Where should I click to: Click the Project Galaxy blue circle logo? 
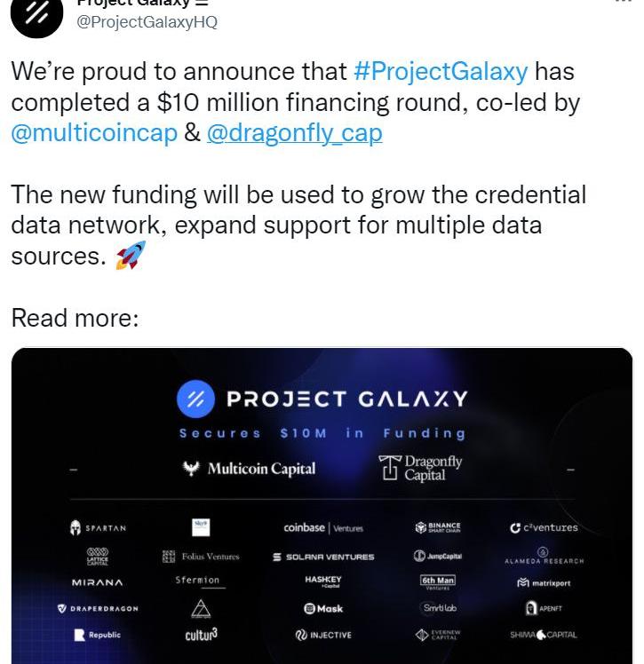(x=195, y=399)
